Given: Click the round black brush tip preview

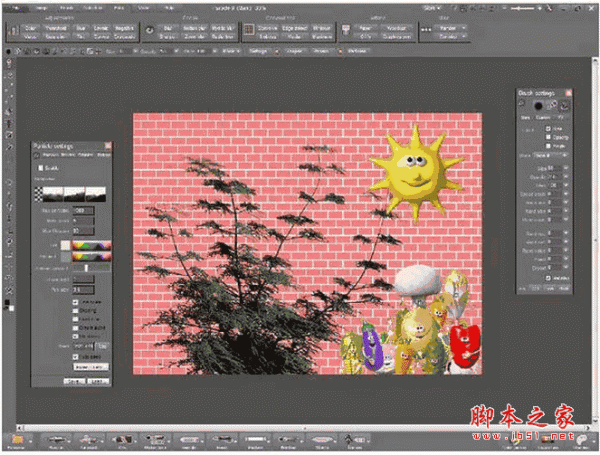Looking at the screenshot, I should point(538,106).
